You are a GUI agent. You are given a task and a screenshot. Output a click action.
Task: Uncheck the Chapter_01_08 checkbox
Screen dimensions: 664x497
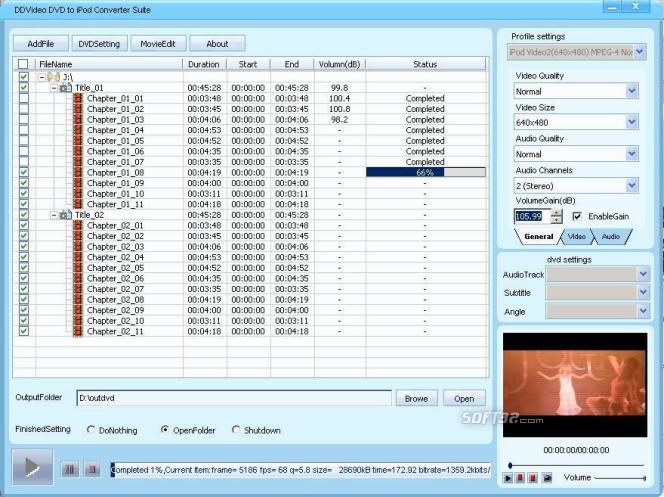[24, 172]
